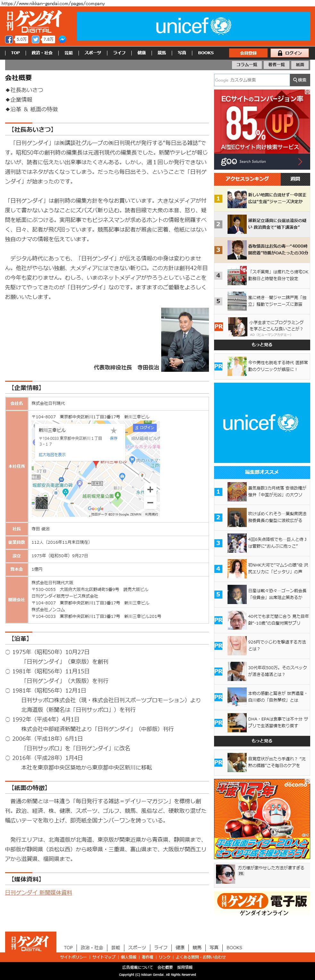315x980 pixels.
Task: Open ranking 1 article about 中居正広
Action: point(262,198)
